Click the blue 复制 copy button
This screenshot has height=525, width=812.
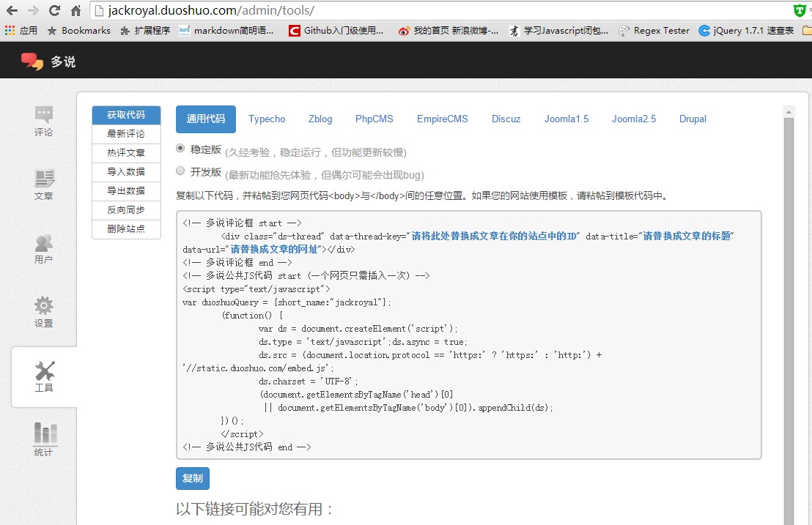click(193, 478)
